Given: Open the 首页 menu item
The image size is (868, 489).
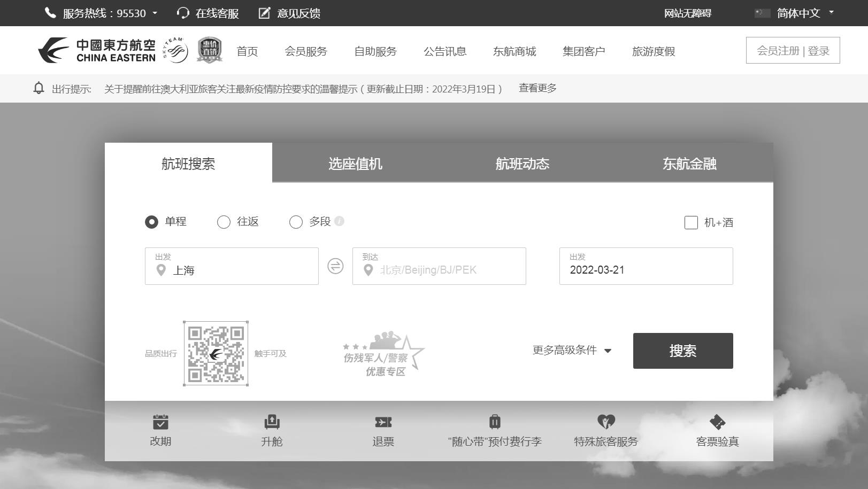Looking at the screenshot, I should (247, 51).
